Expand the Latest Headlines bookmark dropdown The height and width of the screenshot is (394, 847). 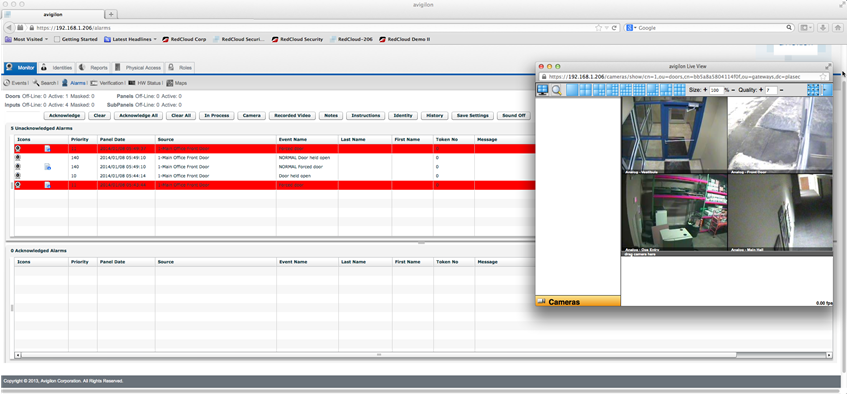point(155,39)
